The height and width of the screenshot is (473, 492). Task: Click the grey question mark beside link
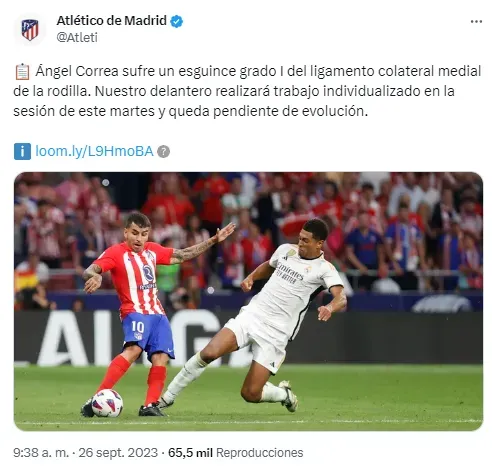click(x=163, y=152)
